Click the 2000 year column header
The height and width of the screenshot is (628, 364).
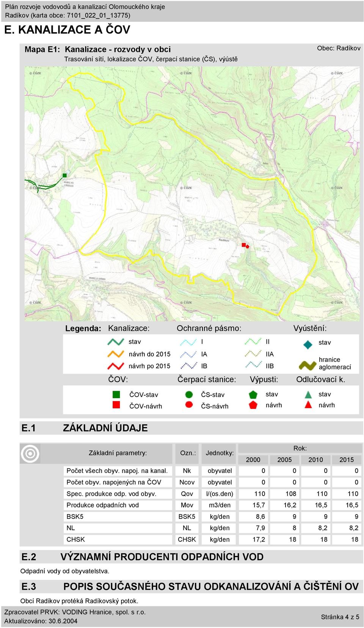pos(253,460)
